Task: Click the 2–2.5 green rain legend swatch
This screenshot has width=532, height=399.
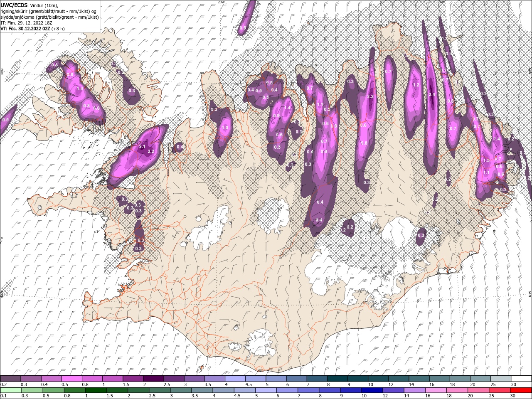Action: [x=138, y=390]
